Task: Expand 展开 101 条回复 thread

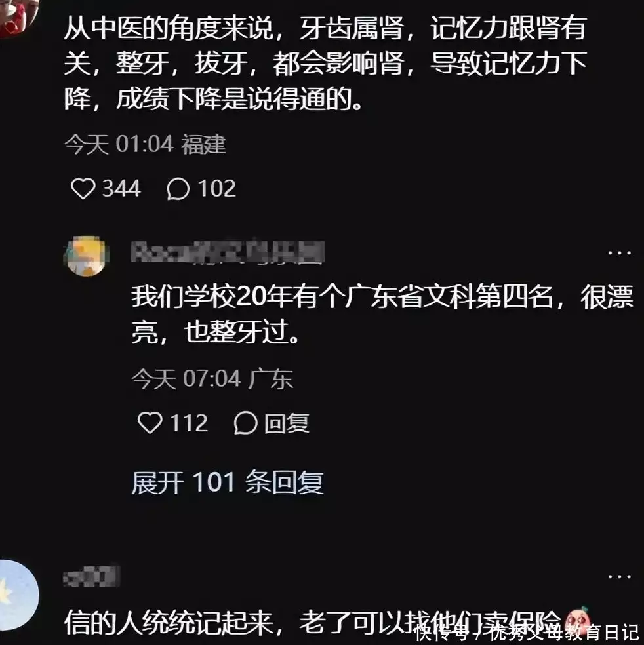Action: [227, 482]
